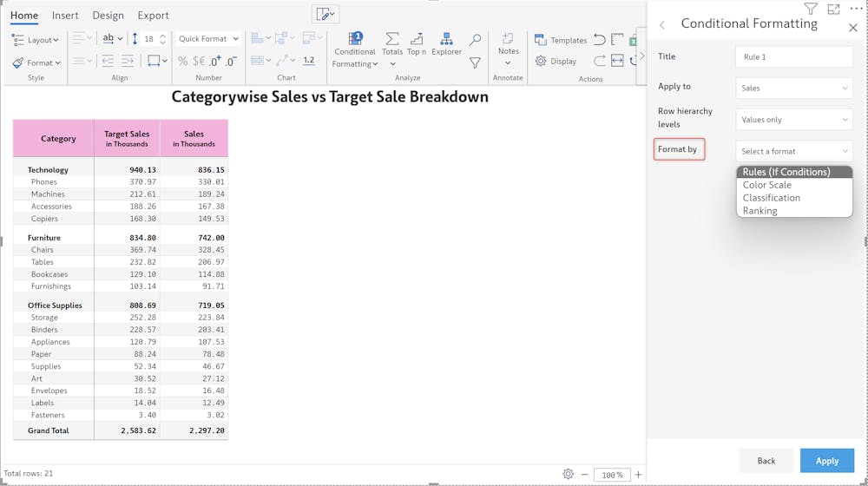Screen dimensions: 868x486
Task: Choose Classification option
Action: [x=794, y=198]
